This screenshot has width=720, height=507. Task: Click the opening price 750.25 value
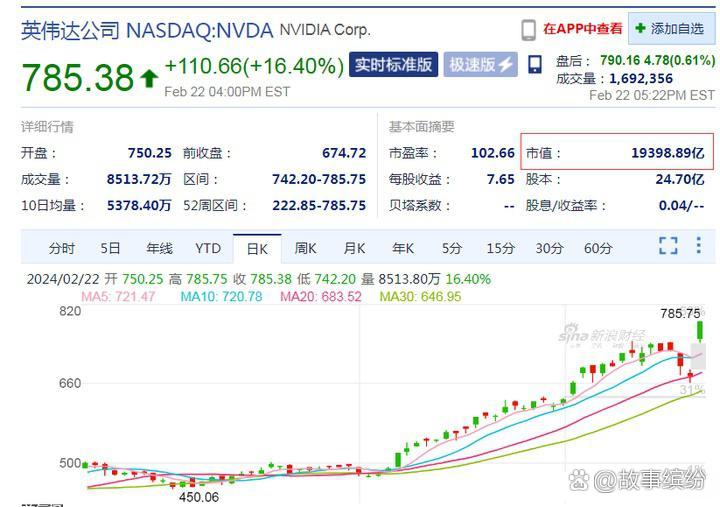pyautogui.click(x=150, y=152)
